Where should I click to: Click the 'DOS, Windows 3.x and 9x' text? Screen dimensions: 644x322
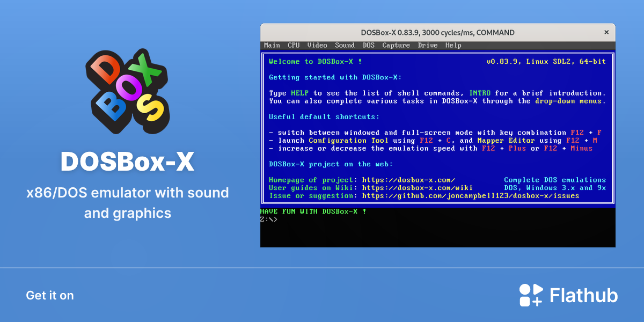(x=555, y=188)
